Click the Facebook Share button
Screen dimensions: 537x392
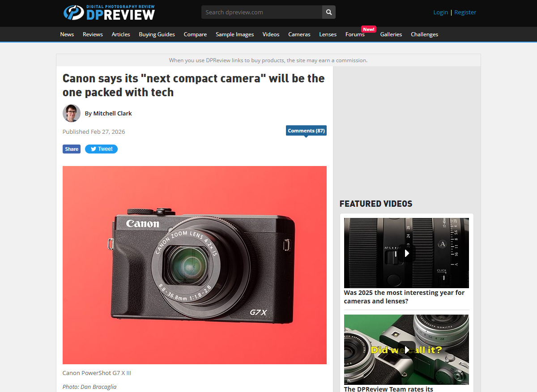(72, 149)
